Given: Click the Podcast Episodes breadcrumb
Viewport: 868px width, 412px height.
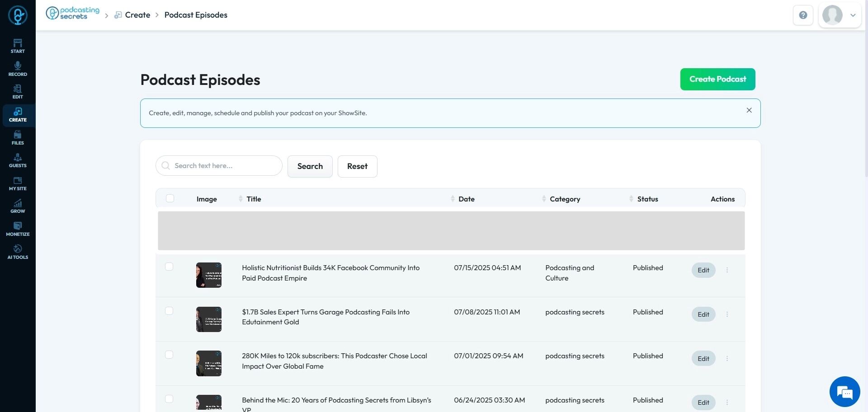Looking at the screenshot, I should 196,15.
